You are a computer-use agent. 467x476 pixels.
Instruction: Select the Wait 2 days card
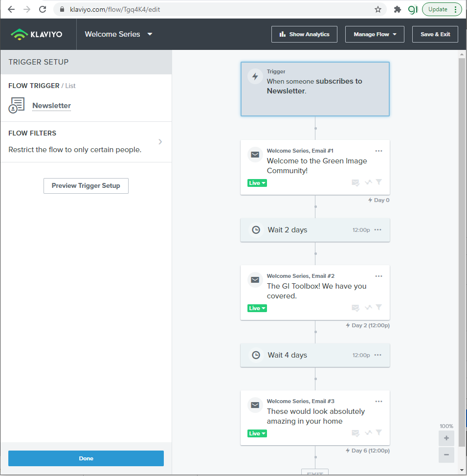click(x=315, y=230)
